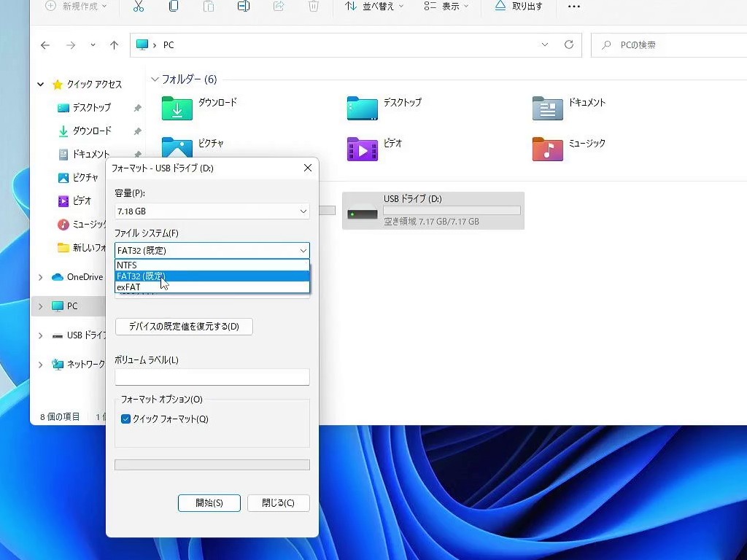The width and height of the screenshot is (747, 560).
Task: Click Restore device defaults button
Action: [184, 326]
